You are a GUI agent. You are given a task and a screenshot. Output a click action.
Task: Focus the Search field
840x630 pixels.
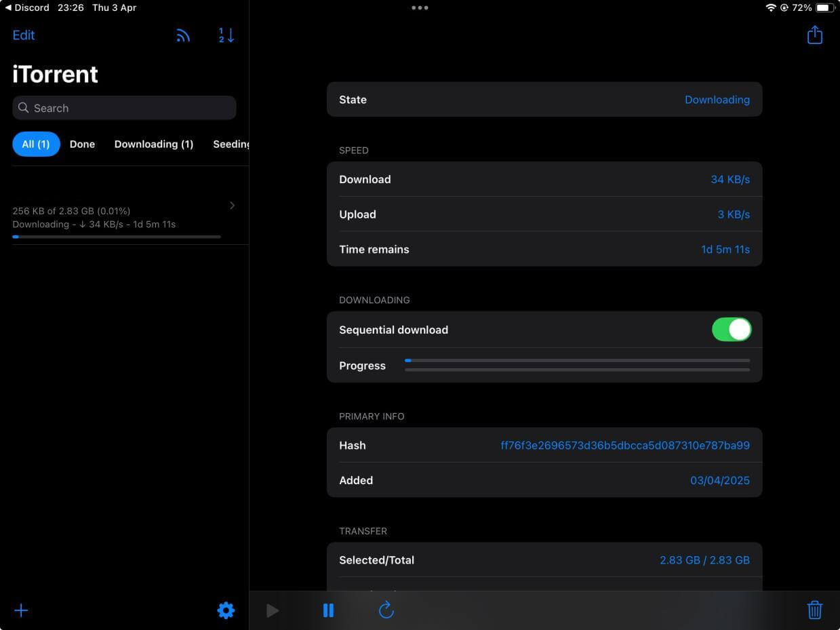[124, 108]
